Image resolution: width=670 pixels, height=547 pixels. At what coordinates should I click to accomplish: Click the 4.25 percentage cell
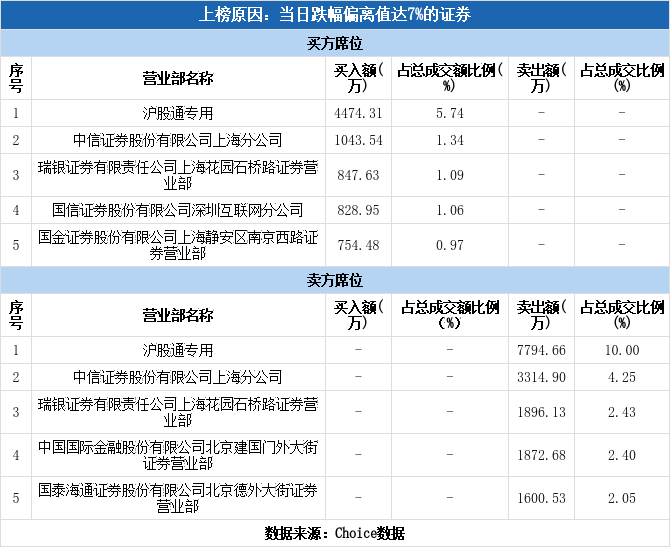(x=622, y=377)
